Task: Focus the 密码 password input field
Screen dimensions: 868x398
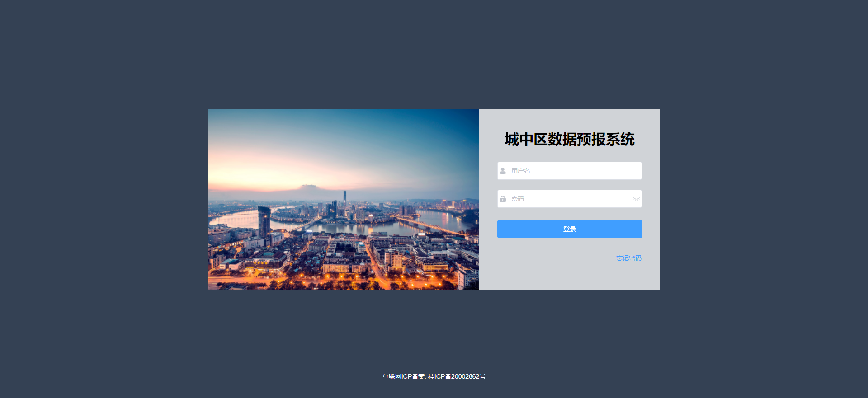Action: 570,199
